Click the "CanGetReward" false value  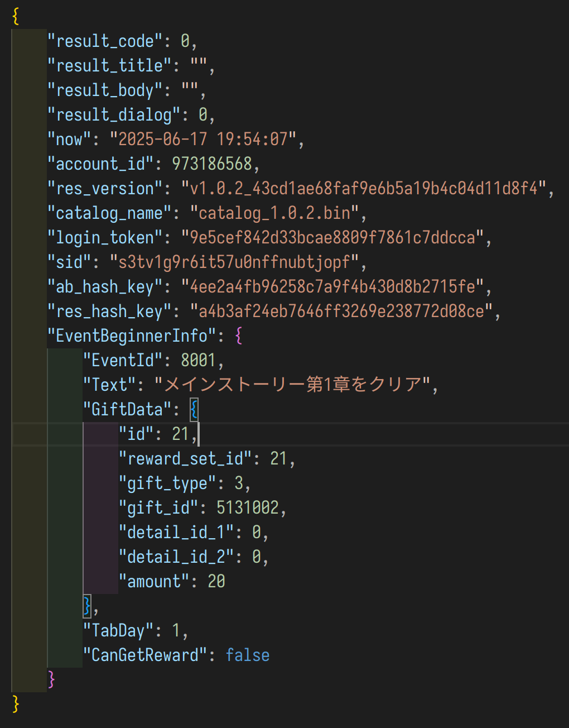tap(248, 655)
